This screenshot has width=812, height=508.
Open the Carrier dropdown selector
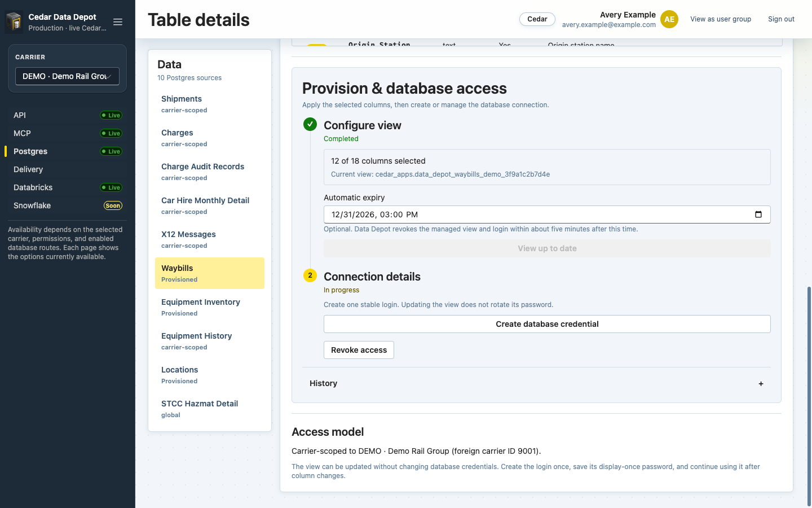67,76
